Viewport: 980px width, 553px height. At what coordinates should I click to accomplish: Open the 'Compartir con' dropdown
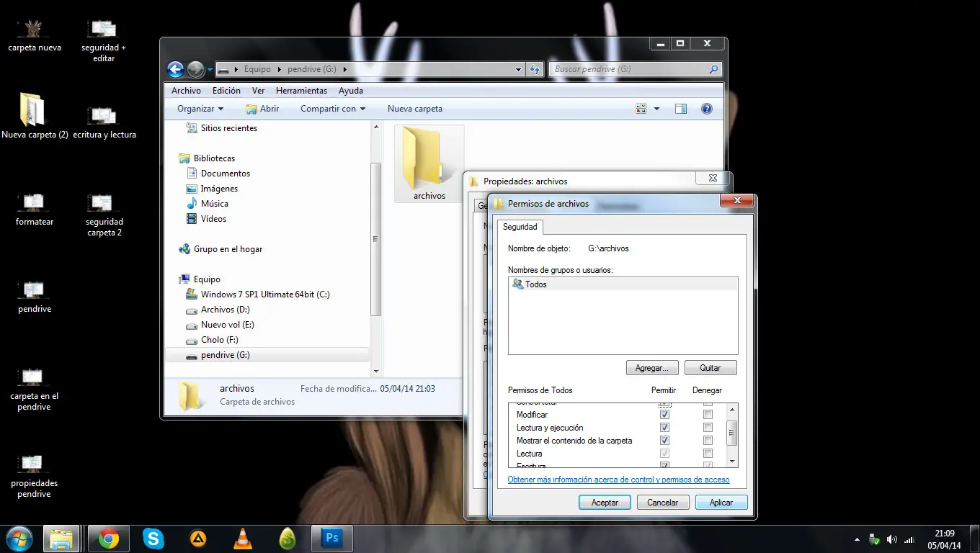[333, 109]
